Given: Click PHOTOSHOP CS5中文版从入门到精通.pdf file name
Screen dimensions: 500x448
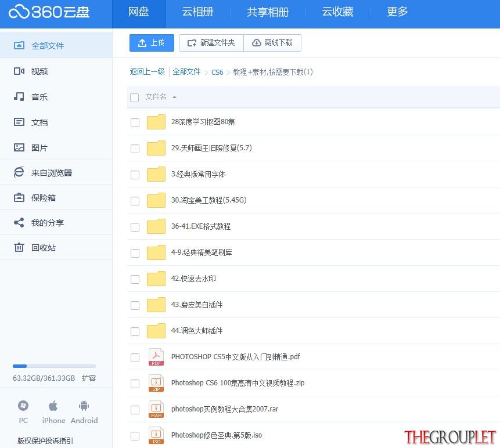Looking at the screenshot, I should [236, 357].
